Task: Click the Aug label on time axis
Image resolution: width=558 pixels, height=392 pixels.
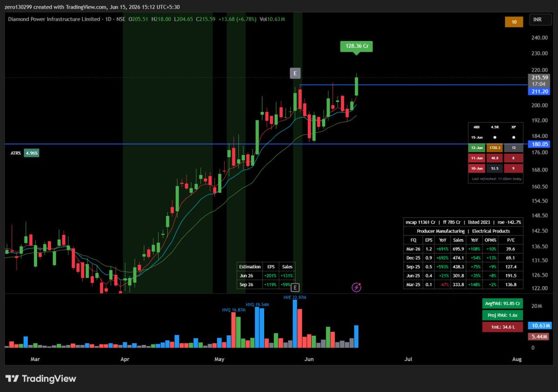Action: pyautogui.click(x=517, y=359)
